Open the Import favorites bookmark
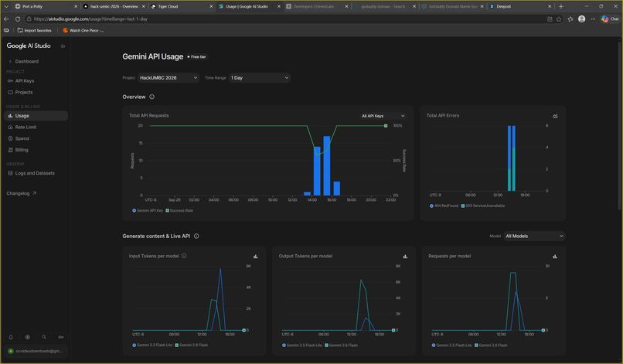Image resolution: width=623 pixels, height=364 pixels. click(34, 30)
